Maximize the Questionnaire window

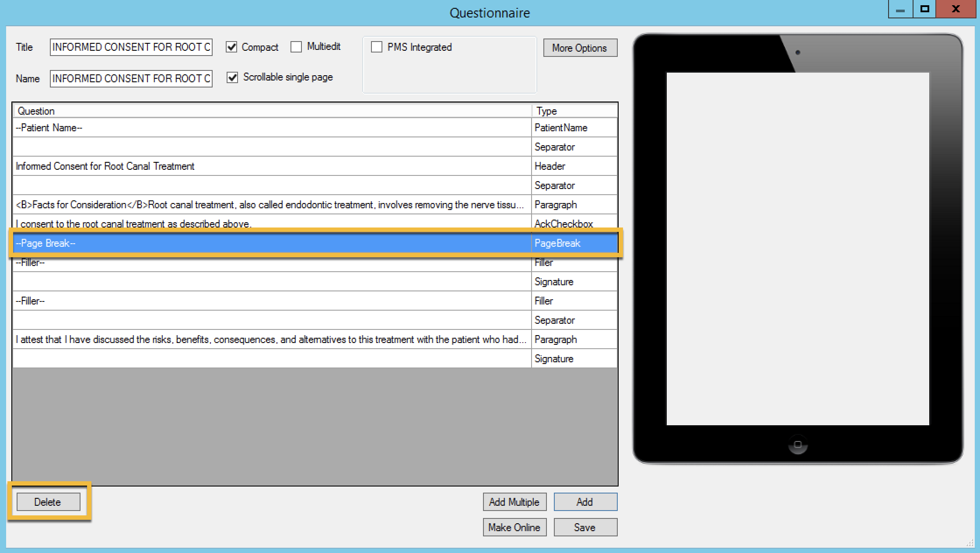click(924, 9)
